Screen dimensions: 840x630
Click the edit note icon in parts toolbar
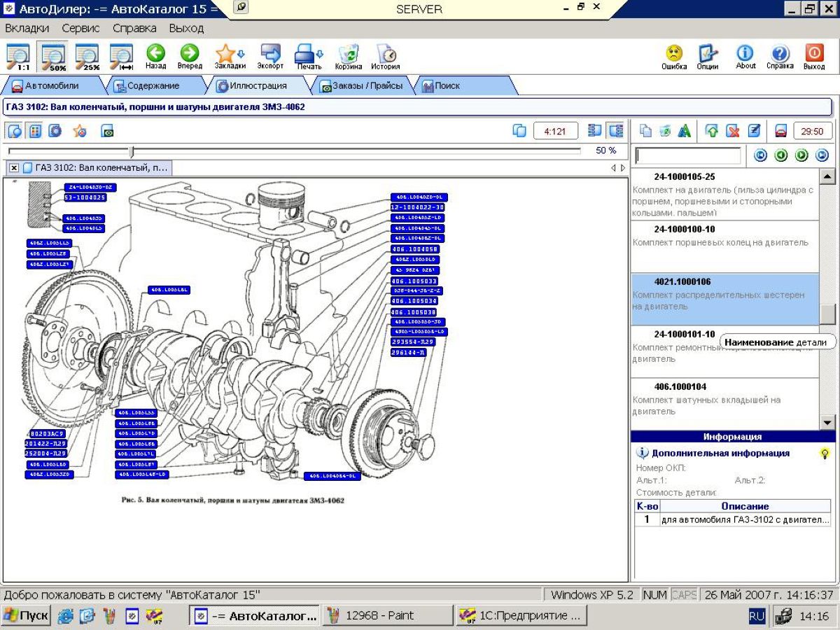click(x=754, y=131)
